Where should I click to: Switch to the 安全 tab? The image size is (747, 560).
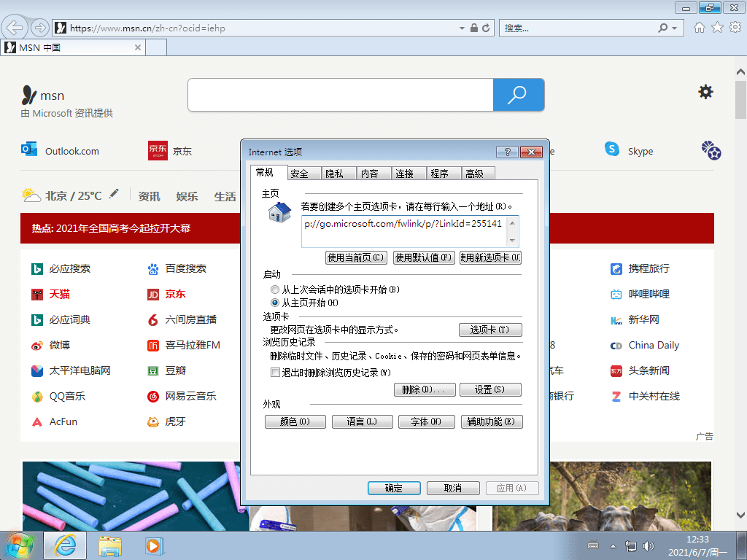click(x=303, y=173)
